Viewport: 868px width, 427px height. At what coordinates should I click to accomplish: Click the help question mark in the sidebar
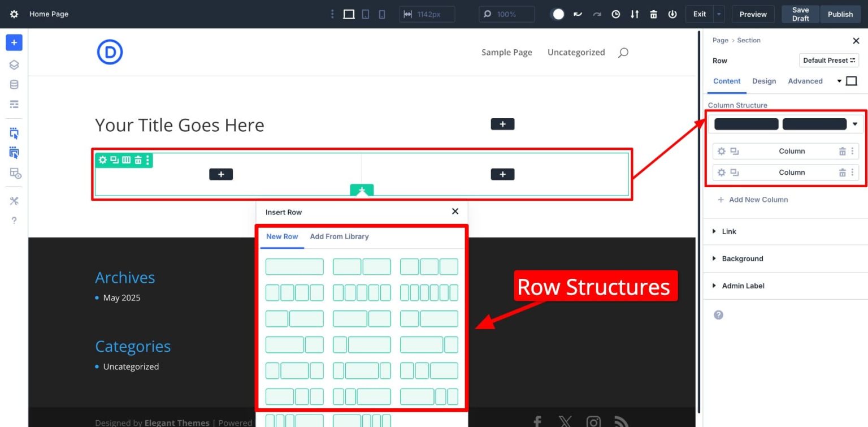pos(14,220)
